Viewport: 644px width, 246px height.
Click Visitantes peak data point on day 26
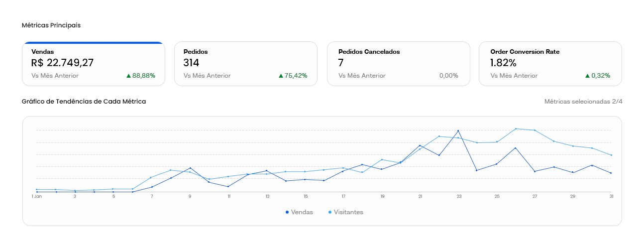point(516,129)
